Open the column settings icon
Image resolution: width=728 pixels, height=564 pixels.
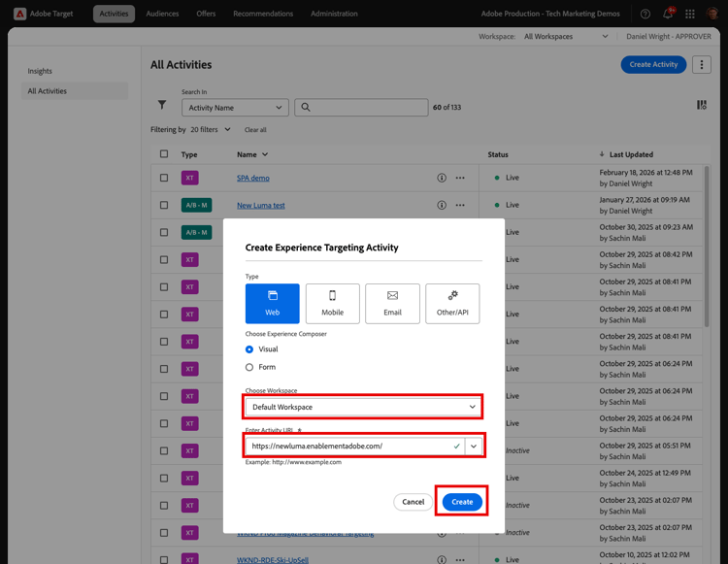[702, 106]
